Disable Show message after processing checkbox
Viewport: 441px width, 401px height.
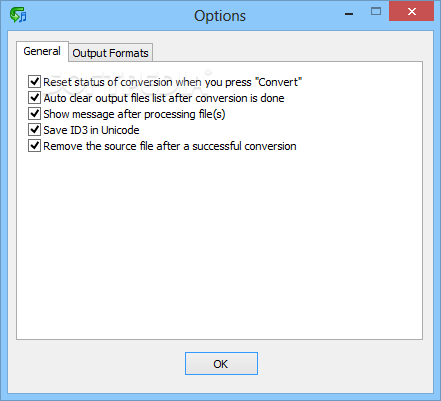click(35, 114)
